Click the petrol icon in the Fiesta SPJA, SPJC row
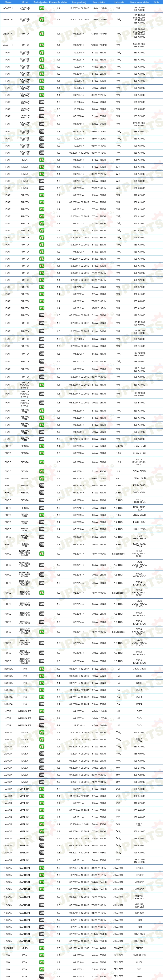 [42, 471]
